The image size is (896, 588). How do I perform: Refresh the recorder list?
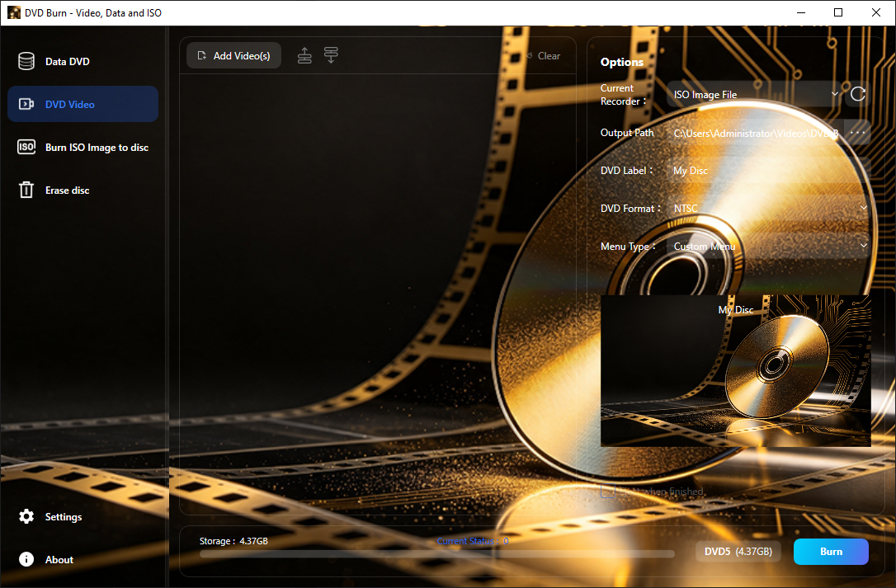(x=858, y=94)
